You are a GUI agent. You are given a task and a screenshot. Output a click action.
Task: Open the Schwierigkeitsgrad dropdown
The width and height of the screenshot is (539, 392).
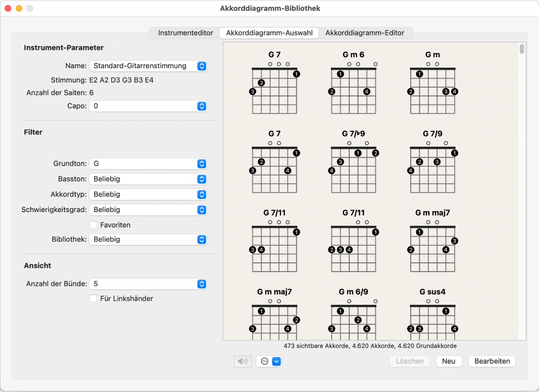pyautogui.click(x=148, y=210)
